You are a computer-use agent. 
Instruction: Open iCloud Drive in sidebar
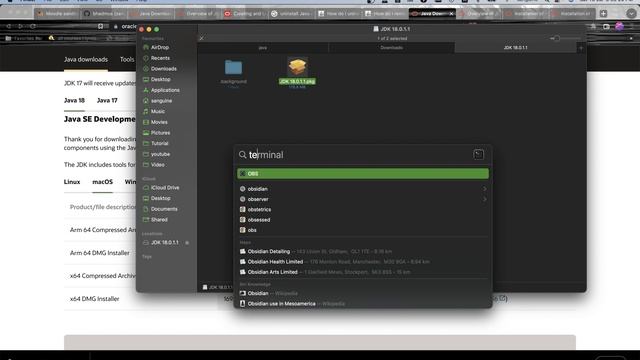165,187
